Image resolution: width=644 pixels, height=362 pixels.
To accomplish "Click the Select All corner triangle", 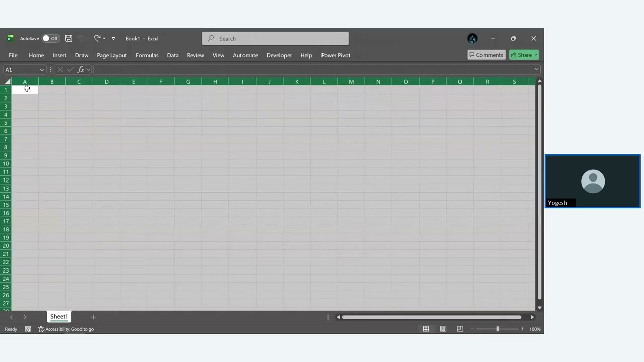I will click(x=7, y=81).
